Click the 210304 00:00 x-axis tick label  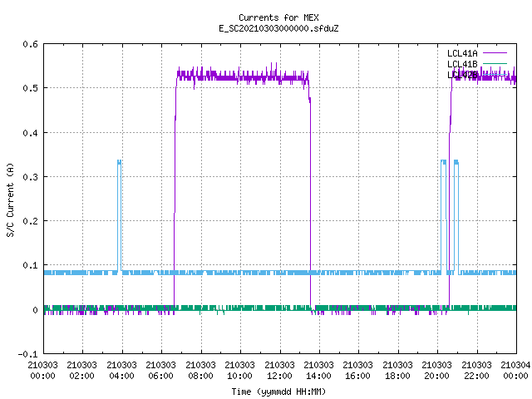[515, 371]
